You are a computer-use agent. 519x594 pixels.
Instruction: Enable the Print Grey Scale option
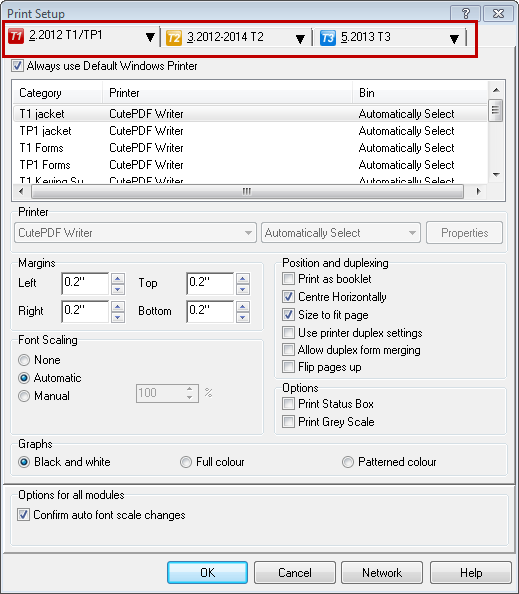tap(288, 422)
